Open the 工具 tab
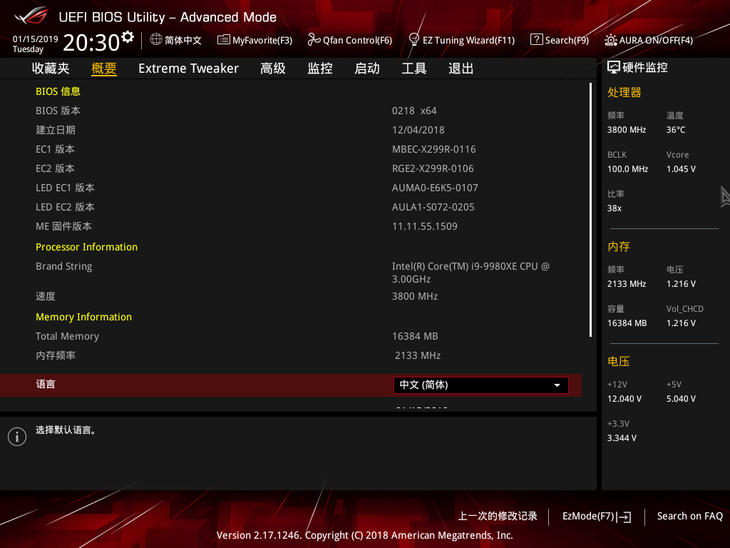 (x=414, y=68)
